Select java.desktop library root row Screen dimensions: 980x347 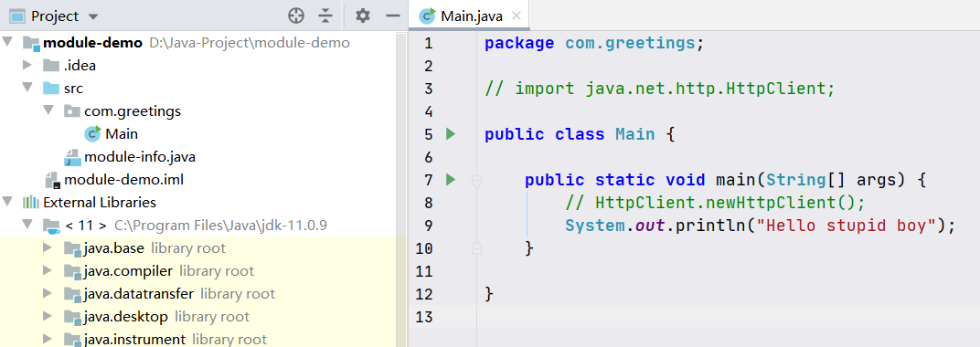point(204,317)
